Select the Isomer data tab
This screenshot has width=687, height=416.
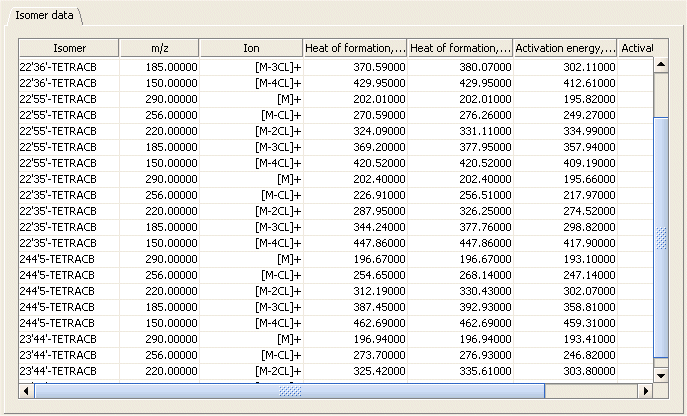pos(44,16)
